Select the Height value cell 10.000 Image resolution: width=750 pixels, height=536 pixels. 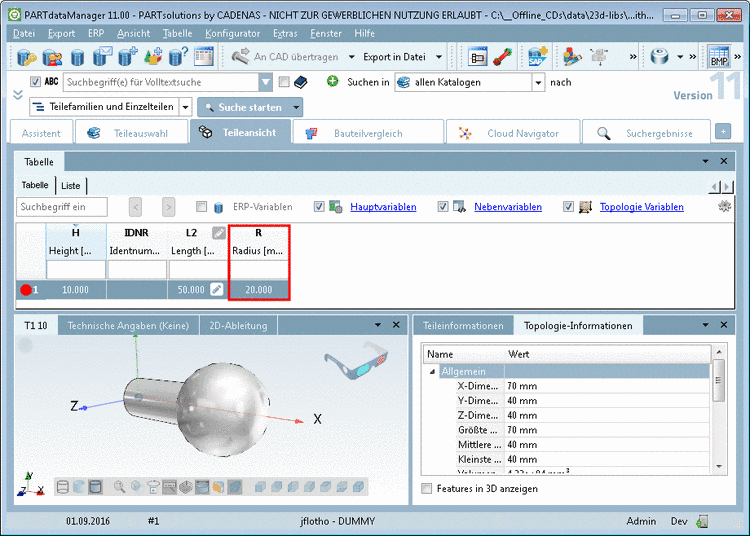tap(76, 290)
